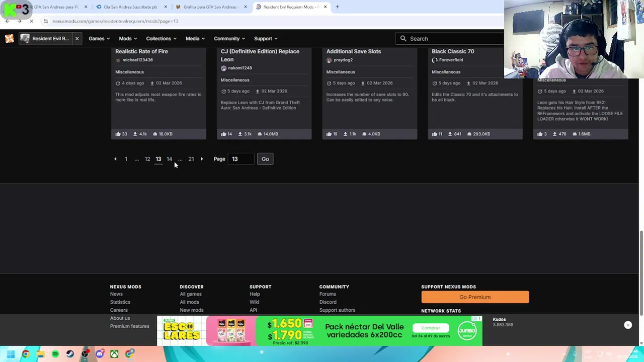Viewport: 644px width, 362px height.
Task: Click the browser forward arrow
Action: coord(19,21)
